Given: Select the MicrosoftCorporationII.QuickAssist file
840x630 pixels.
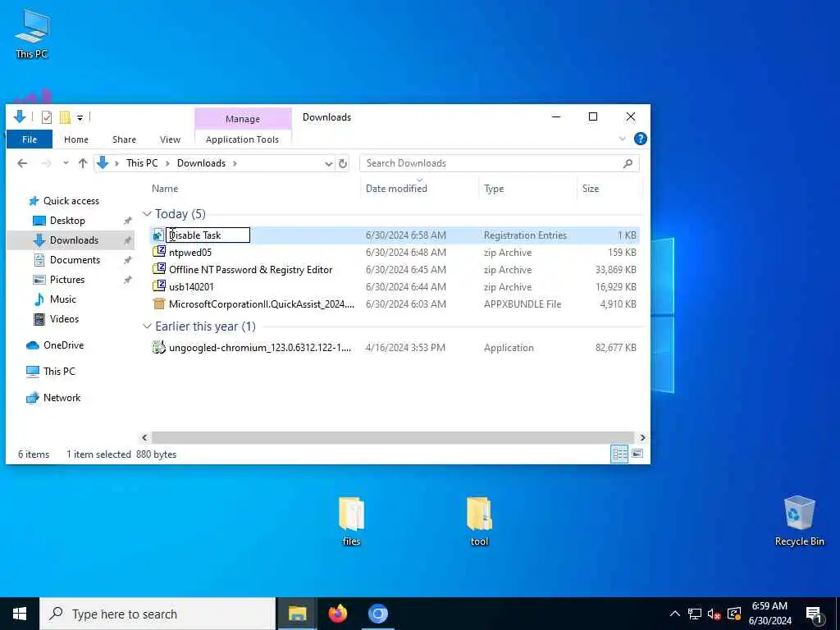Looking at the screenshot, I should (x=262, y=304).
